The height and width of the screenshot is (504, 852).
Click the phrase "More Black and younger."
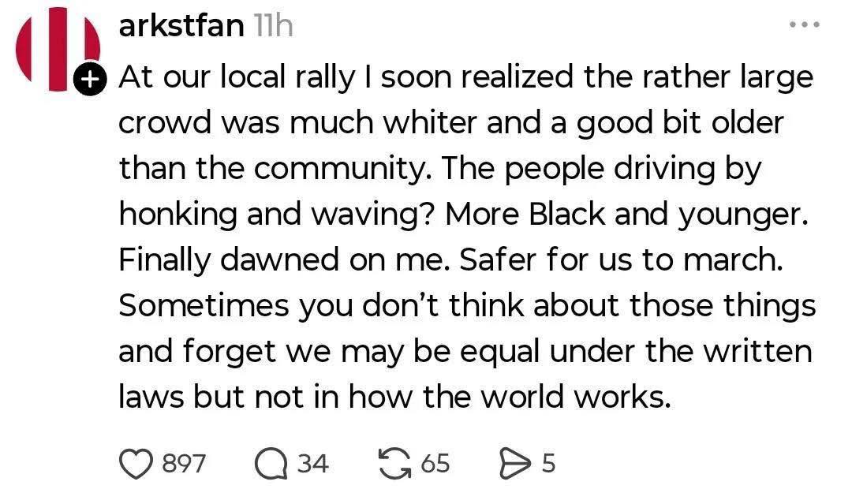coord(627,215)
